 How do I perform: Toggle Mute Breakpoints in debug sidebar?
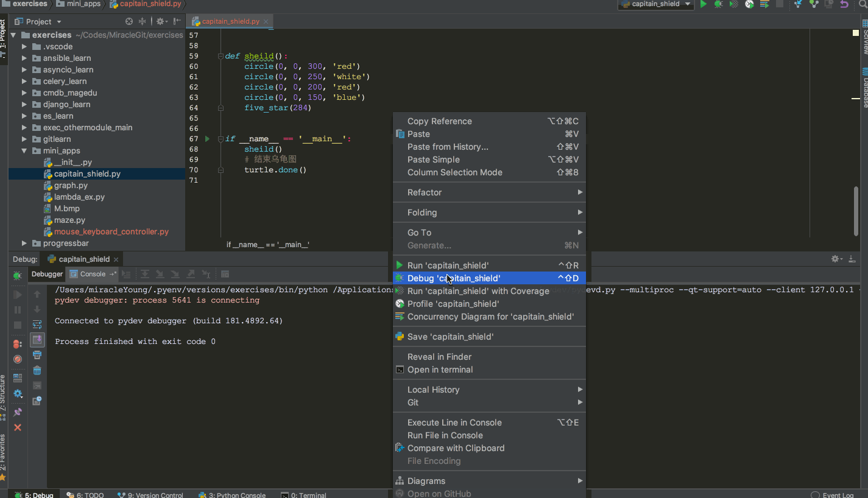[18, 359]
